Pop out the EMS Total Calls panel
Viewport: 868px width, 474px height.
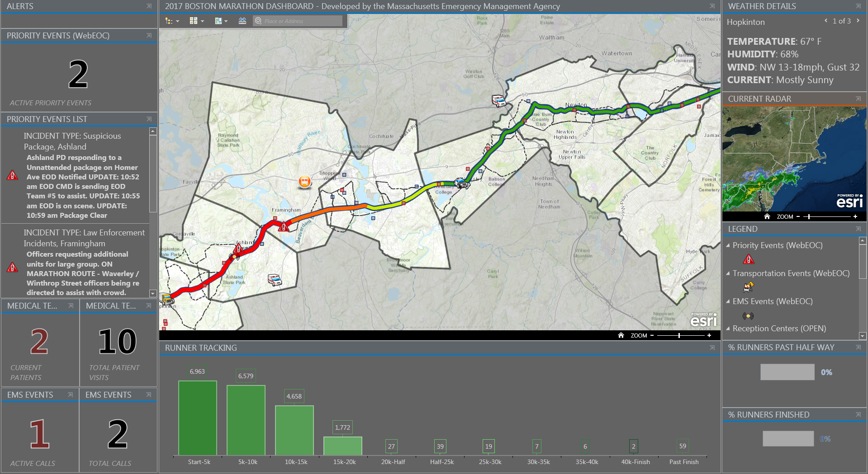(x=149, y=394)
